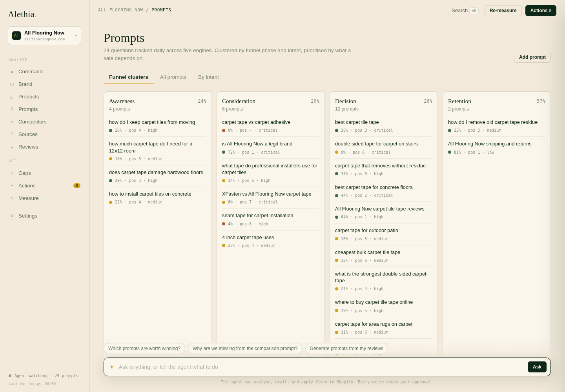Click the Re-measure button
The width and height of the screenshot is (565, 392).
[503, 11]
